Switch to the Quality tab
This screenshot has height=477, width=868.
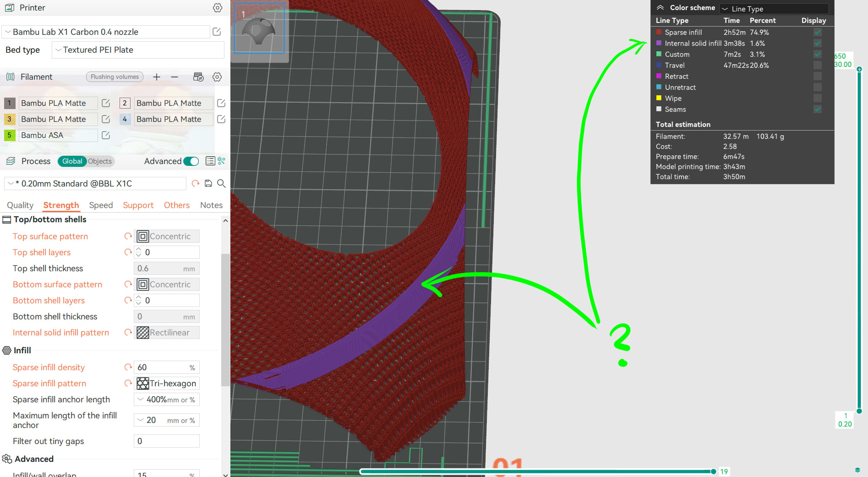pyautogui.click(x=20, y=205)
